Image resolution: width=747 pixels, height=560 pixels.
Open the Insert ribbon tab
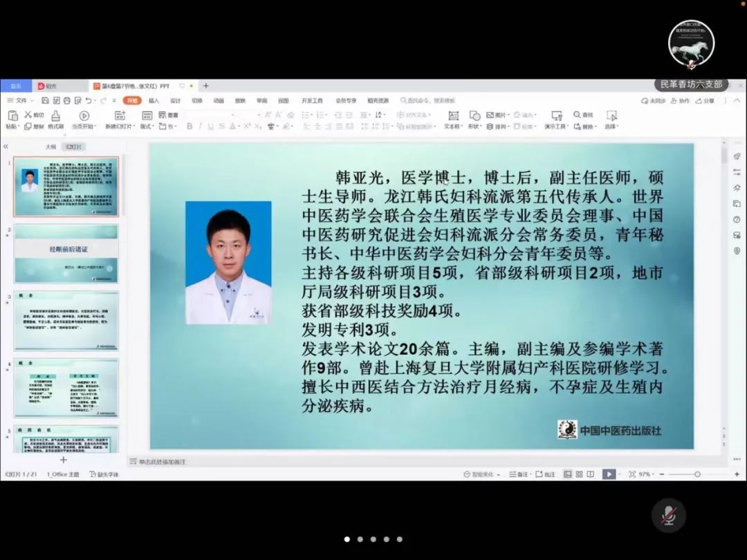154,100
